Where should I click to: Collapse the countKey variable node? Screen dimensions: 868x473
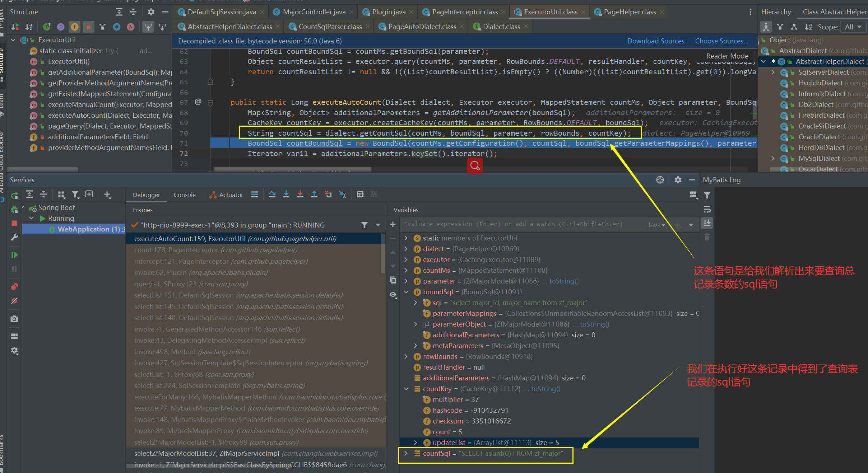[x=406, y=389]
